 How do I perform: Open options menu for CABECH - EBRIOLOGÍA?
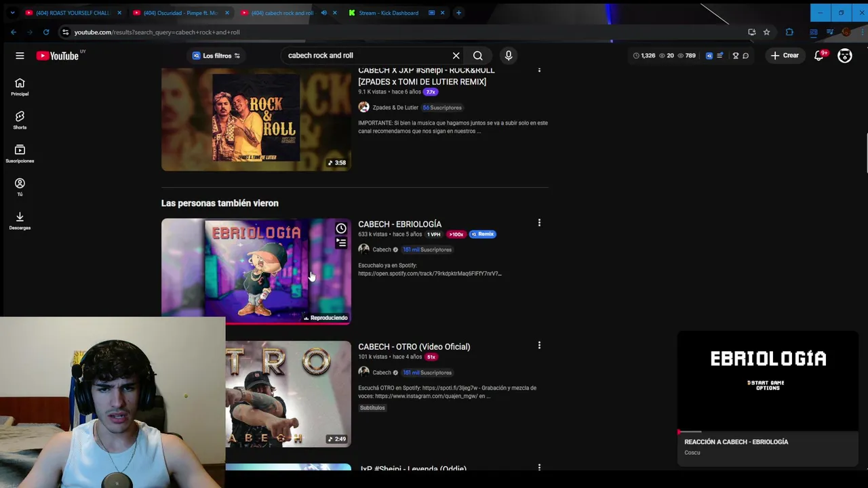539,223
